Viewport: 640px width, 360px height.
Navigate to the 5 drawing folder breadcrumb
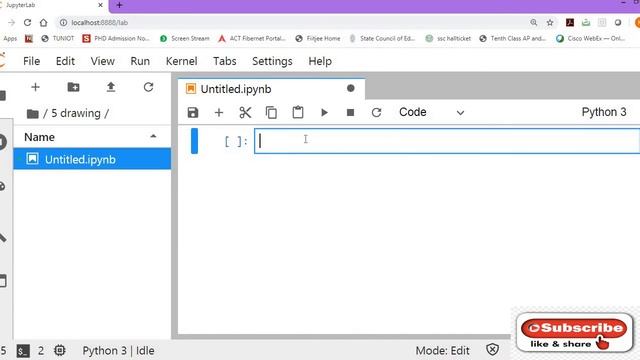coord(76,113)
